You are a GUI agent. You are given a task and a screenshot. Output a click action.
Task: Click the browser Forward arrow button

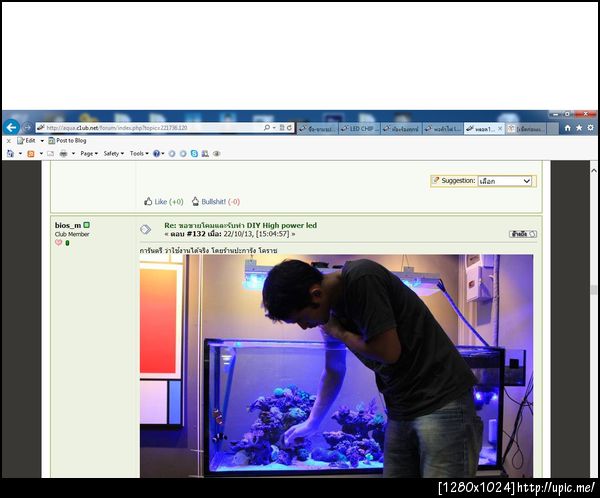28,127
